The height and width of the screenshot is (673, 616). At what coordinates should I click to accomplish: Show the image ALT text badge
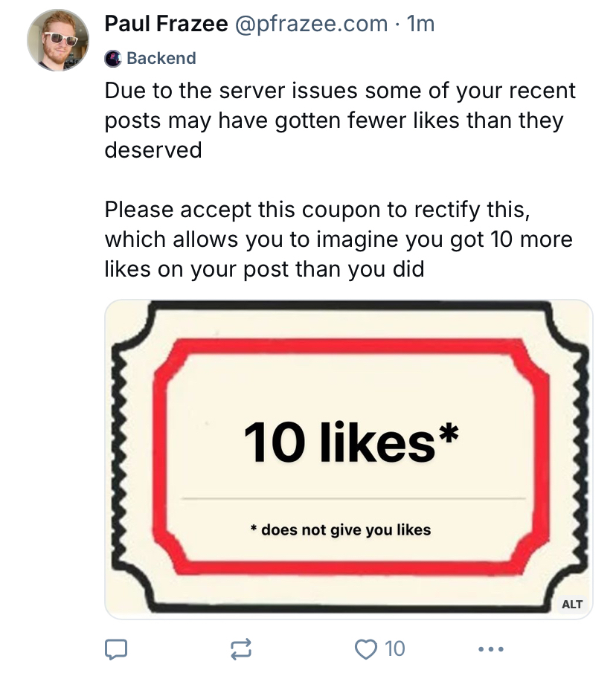coord(571,604)
